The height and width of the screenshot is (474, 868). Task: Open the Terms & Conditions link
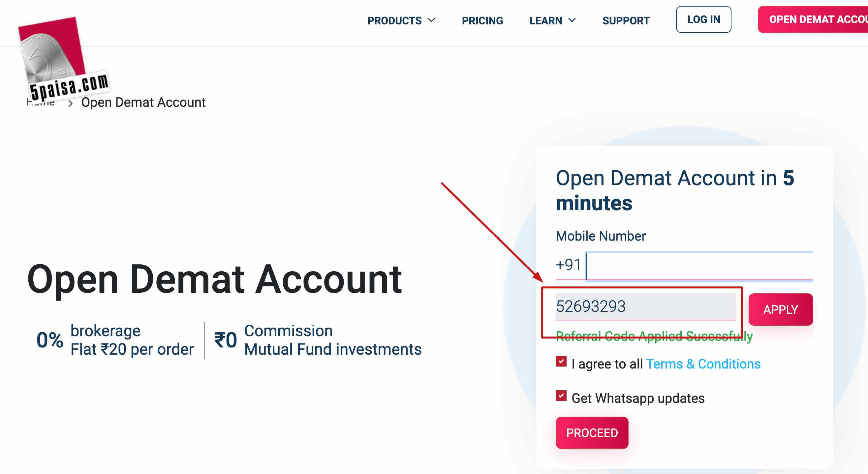[703, 364]
